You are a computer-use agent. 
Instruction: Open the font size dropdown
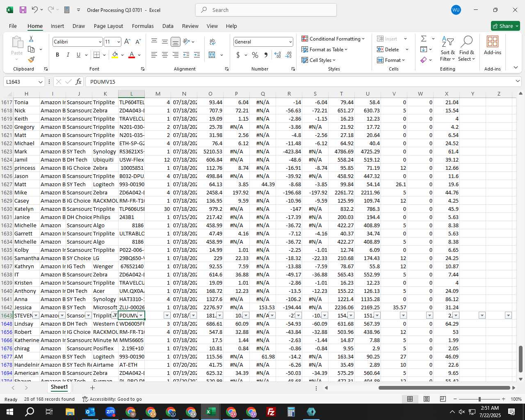point(119,42)
